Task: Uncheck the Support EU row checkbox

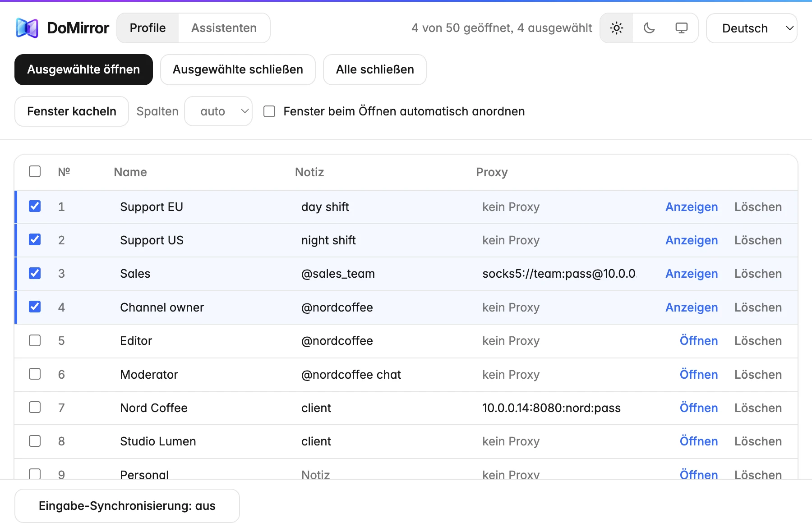Action: click(35, 206)
